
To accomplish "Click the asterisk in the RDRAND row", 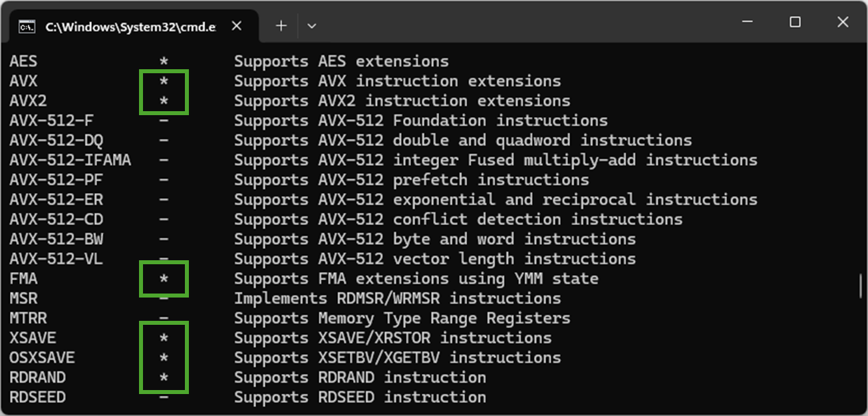I will click(164, 379).
